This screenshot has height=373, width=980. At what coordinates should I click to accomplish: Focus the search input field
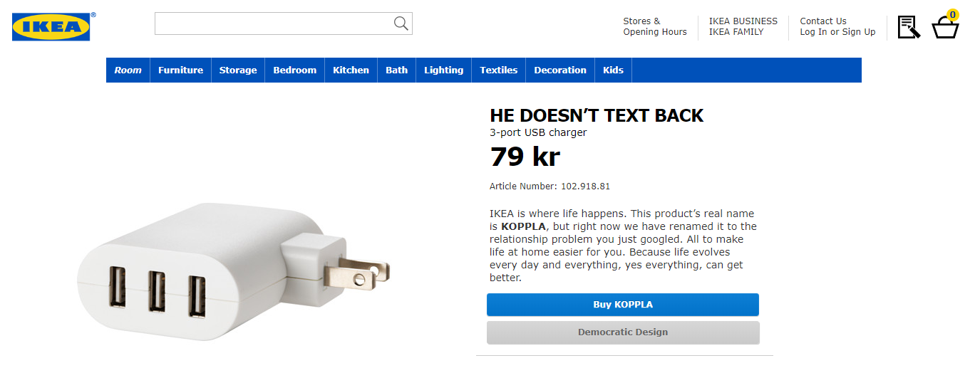pyautogui.click(x=284, y=23)
